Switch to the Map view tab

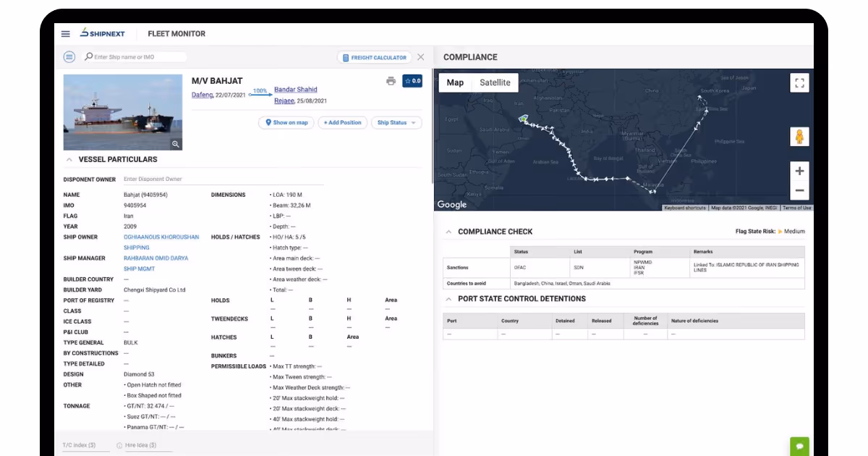click(x=455, y=83)
